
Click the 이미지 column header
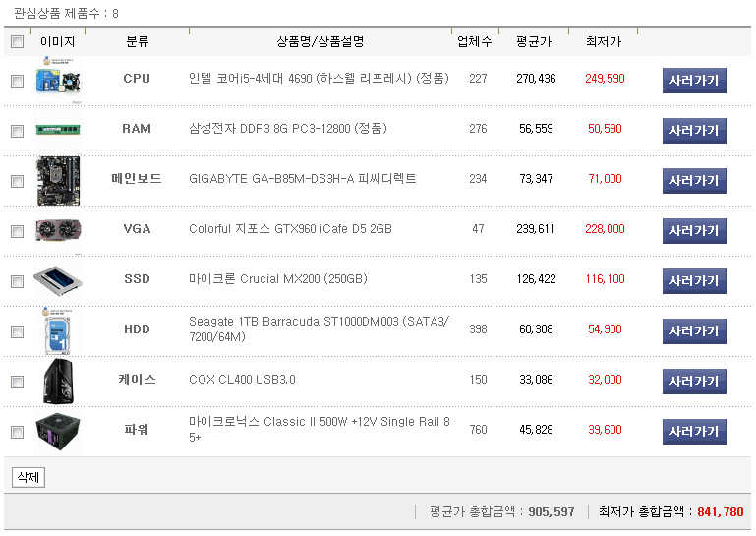tap(58, 41)
